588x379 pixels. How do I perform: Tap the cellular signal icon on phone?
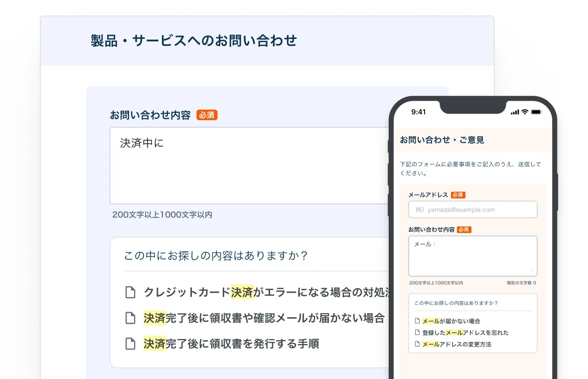(x=515, y=112)
